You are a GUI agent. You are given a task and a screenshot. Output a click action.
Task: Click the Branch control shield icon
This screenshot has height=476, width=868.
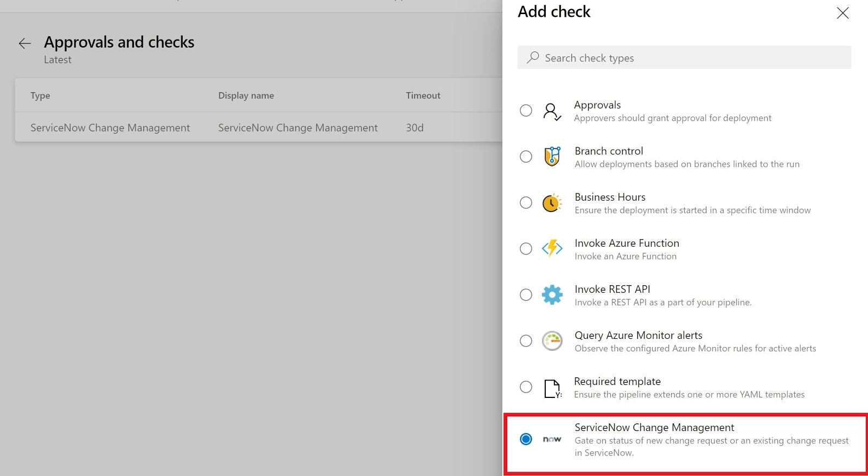552,156
